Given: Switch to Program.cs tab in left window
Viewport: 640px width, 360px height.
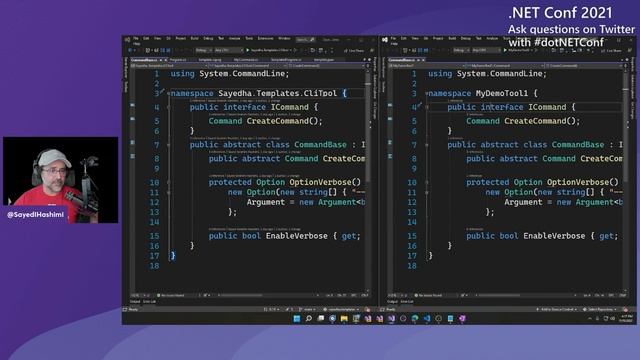Looking at the screenshot, I should pyautogui.click(x=178, y=60).
